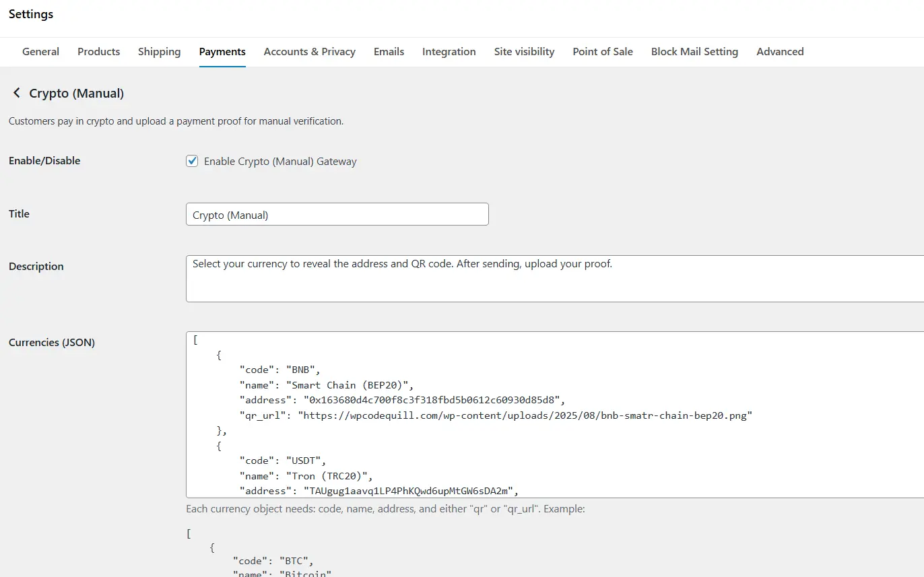924x577 pixels.
Task: Click the BTC code line in example
Action: pos(273,560)
